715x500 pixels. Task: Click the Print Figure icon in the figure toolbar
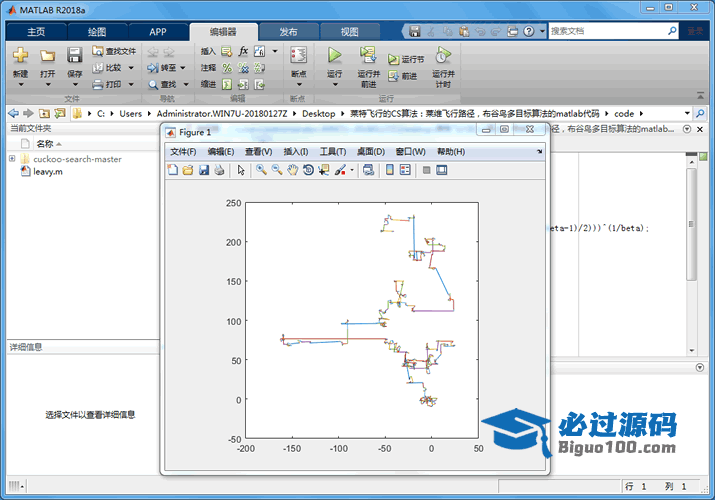pyautogui.click(x=219, y=170)
